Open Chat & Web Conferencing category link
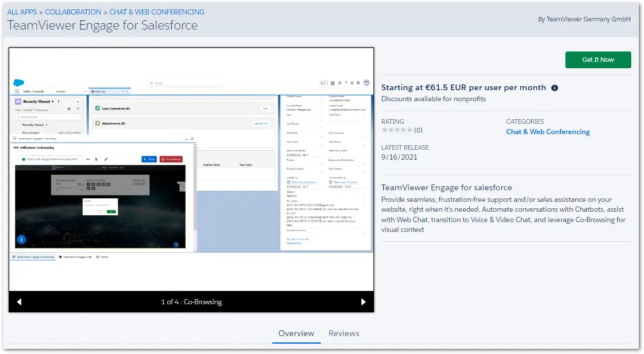The image size is (644, 354). [548, 131]
